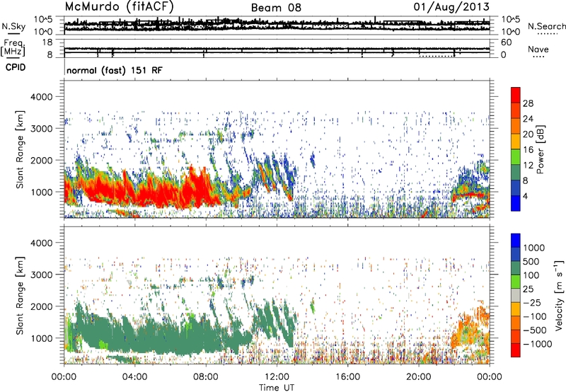Click the "4000" tick in the velocity panel
The width and height of the screenshot is (566, 392).
pyautogui.click(x=41, y=243)
